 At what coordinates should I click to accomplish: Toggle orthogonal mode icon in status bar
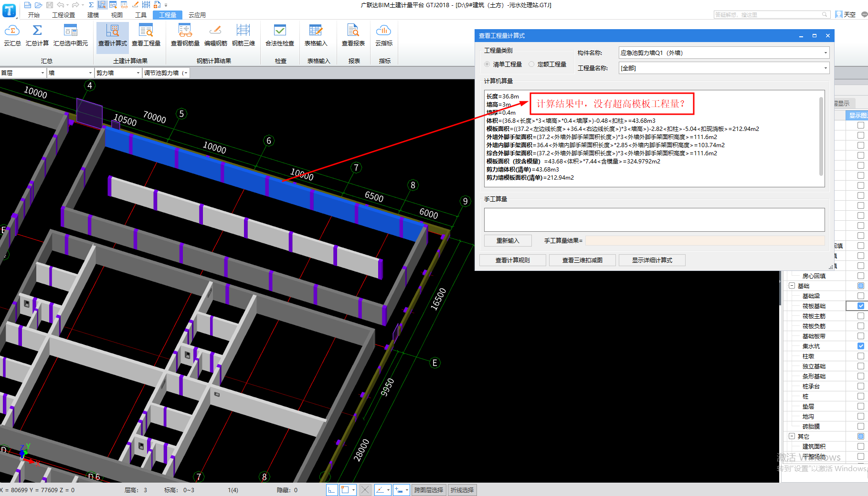332,490
